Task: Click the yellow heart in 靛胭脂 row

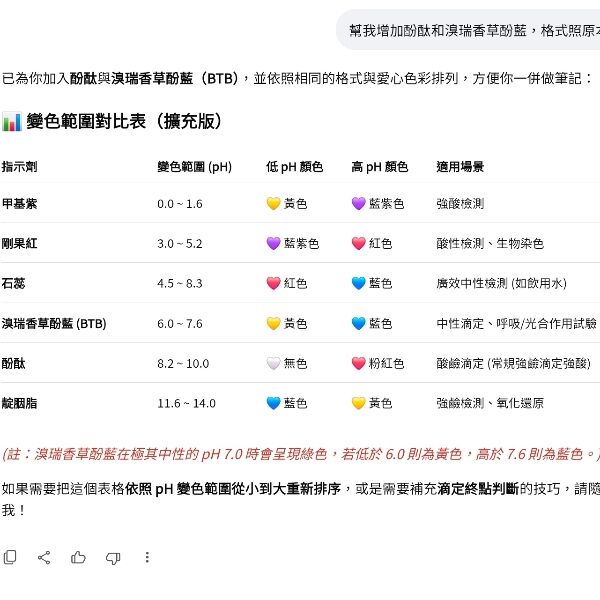Action: 359,403
